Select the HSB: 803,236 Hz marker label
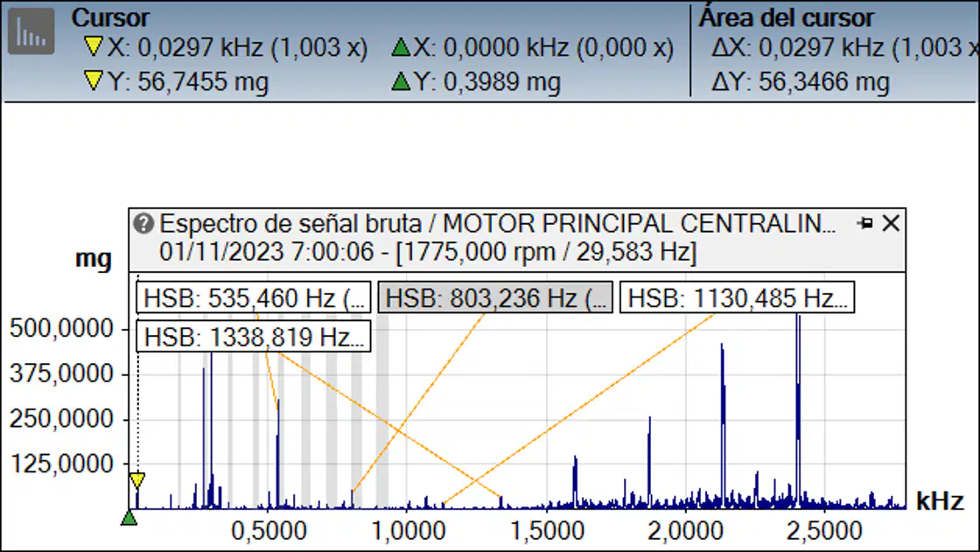This screenshot has height=552, width=980. coord(495,297)
